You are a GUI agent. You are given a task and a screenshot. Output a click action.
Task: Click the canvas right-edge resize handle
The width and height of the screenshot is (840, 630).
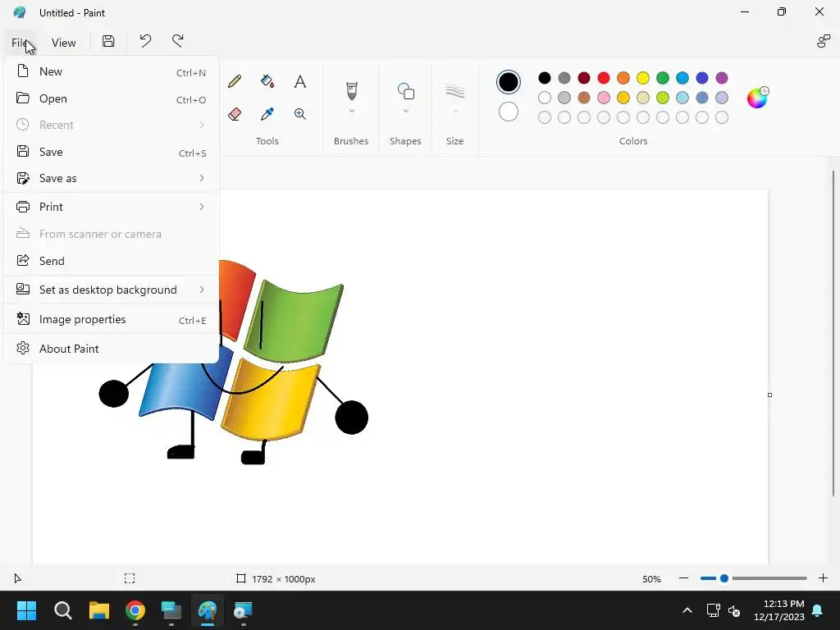click(x=769, y=395)
